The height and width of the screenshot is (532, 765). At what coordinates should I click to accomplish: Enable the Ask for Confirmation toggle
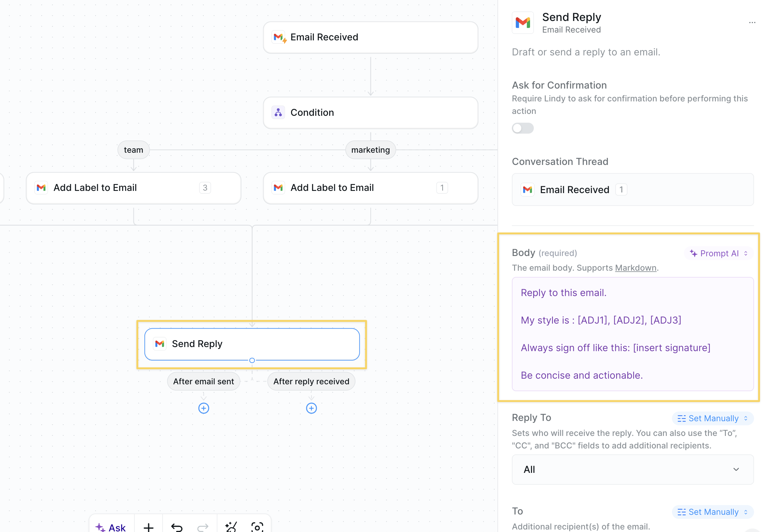[523, 128]
